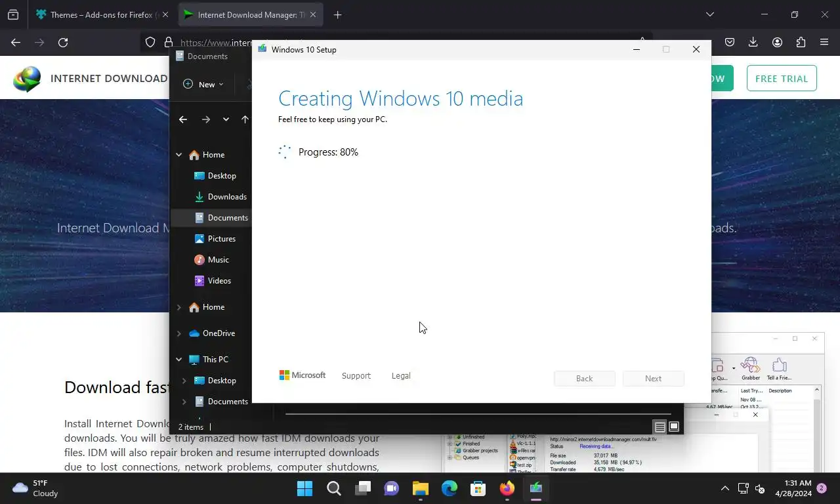Open Firefox extensions puzzle icon

pos(801,42)
